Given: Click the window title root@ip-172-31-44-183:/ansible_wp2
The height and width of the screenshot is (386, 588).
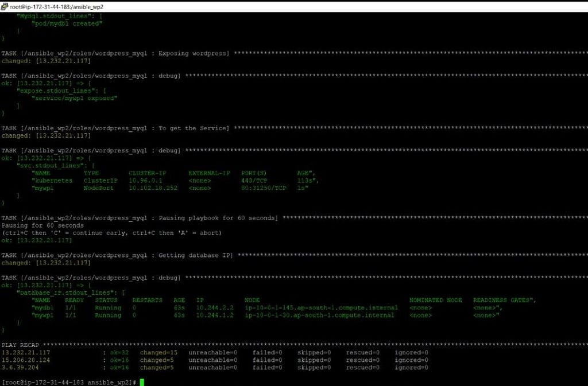Looking at the screenshot, I should [57, 7].
